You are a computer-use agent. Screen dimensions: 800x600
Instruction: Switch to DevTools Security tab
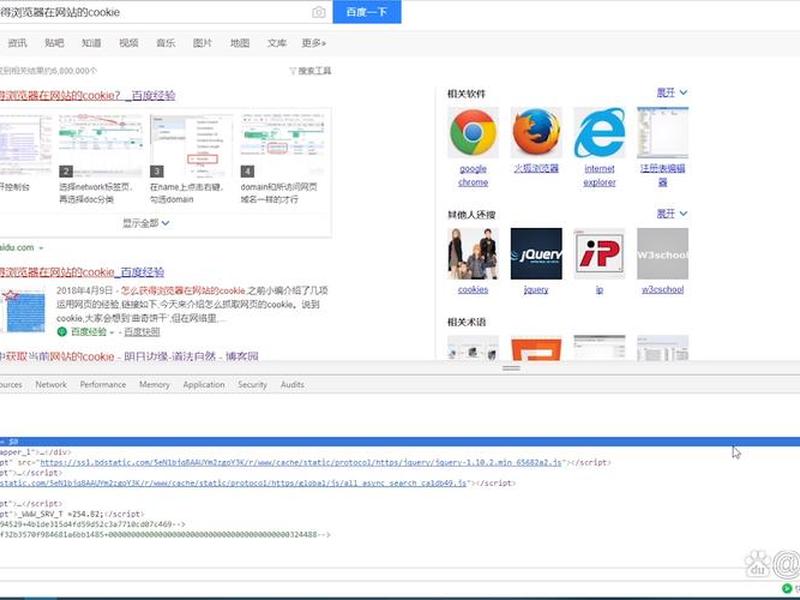[253, 385]
